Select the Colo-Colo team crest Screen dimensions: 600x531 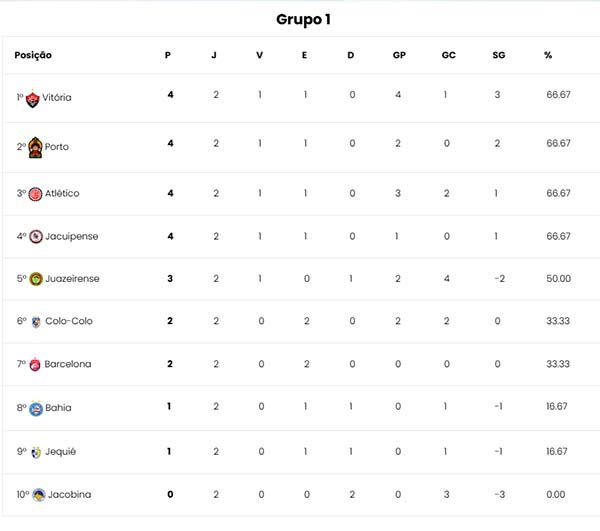coord(36,322)
